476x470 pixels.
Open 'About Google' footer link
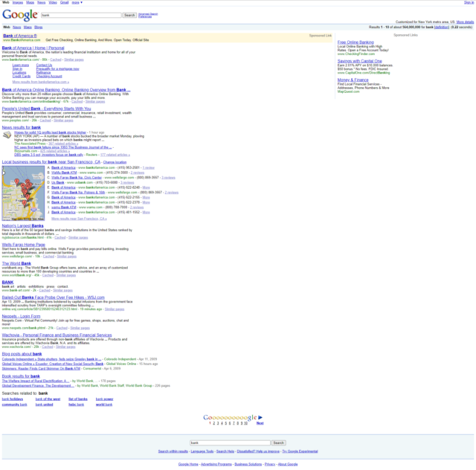[x=288, y=464]
